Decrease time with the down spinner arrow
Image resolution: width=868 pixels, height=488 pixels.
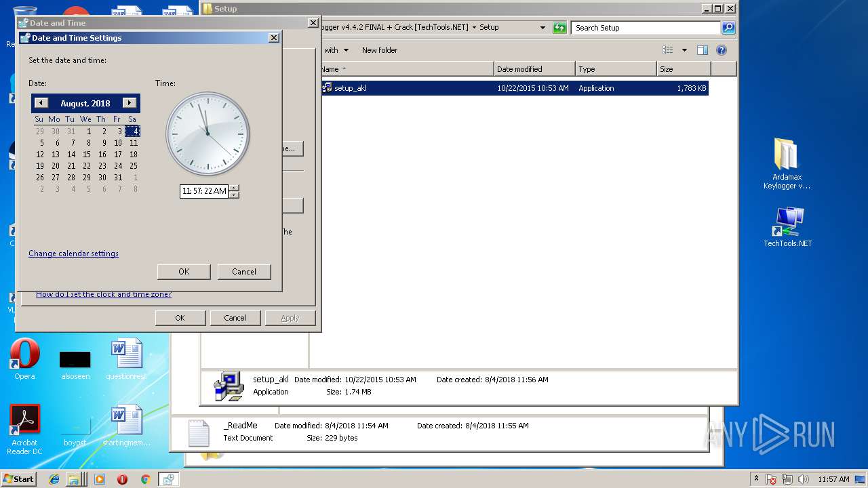234,195
